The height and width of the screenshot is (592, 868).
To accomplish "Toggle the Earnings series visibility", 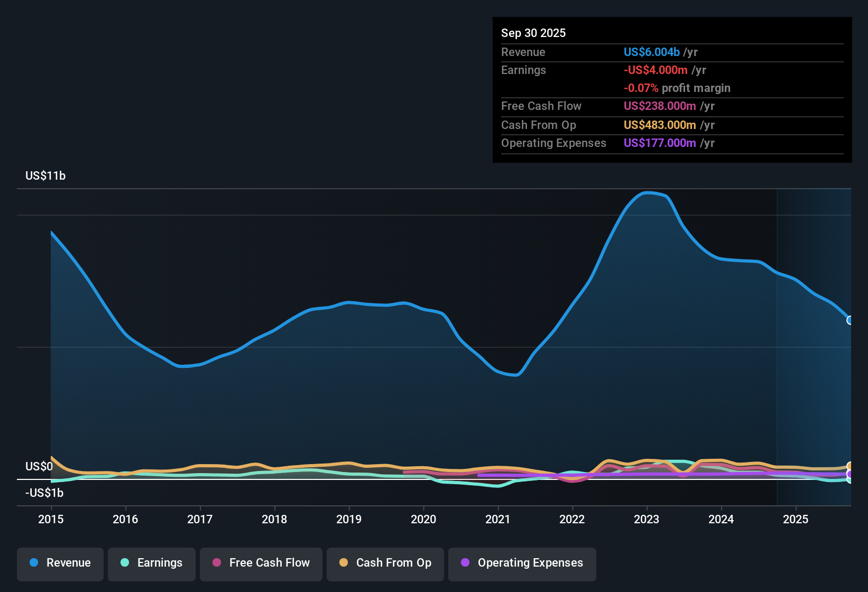I will pos(152,563).
